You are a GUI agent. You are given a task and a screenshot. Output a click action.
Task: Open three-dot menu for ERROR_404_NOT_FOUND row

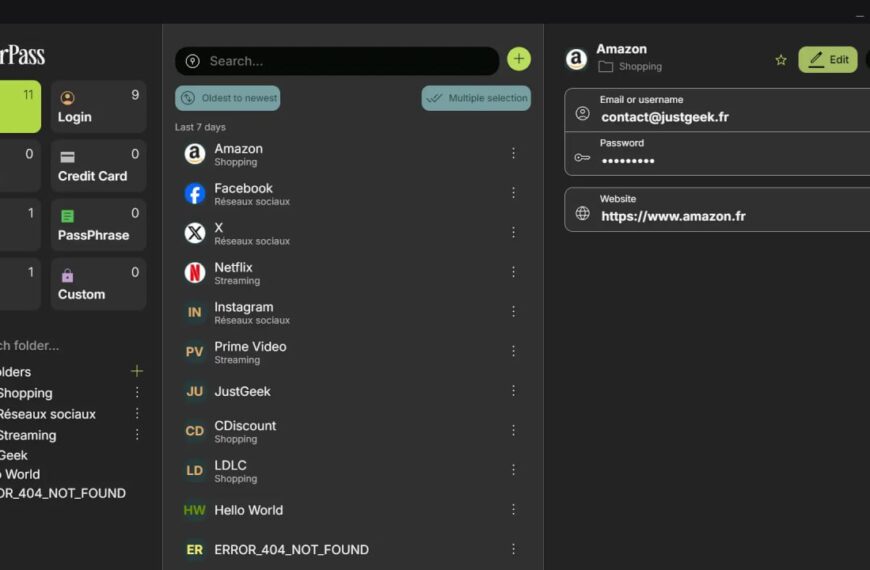(x=513, y=549)
